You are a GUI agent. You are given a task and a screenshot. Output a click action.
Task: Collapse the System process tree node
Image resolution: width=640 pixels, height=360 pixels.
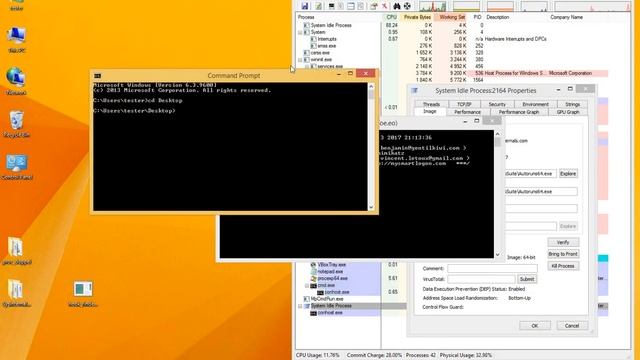point(300,32)
